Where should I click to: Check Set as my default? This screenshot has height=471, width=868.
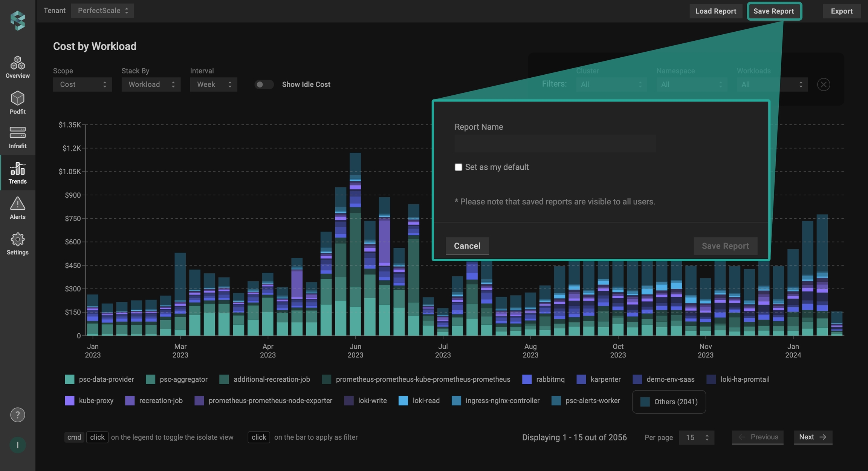pyautogui.click(x=458, y=167)
